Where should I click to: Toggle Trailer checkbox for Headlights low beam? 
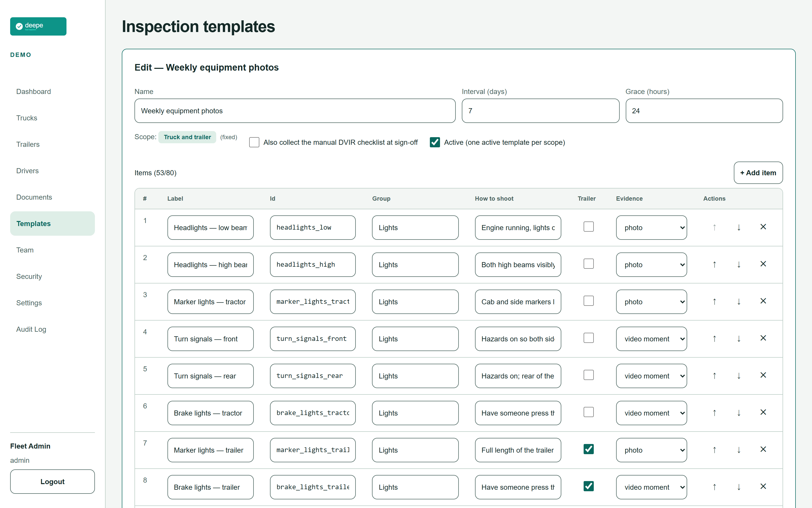pyautogui.click(x=588, y=227)
